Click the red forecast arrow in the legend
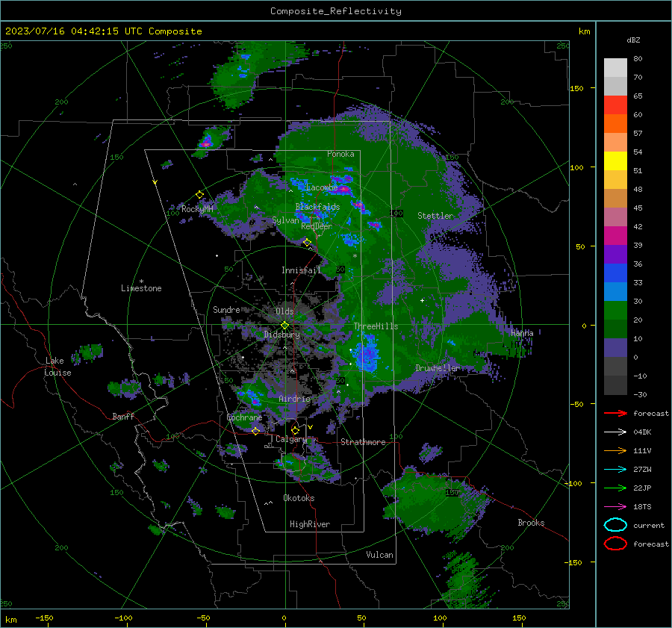 [615, 413]
